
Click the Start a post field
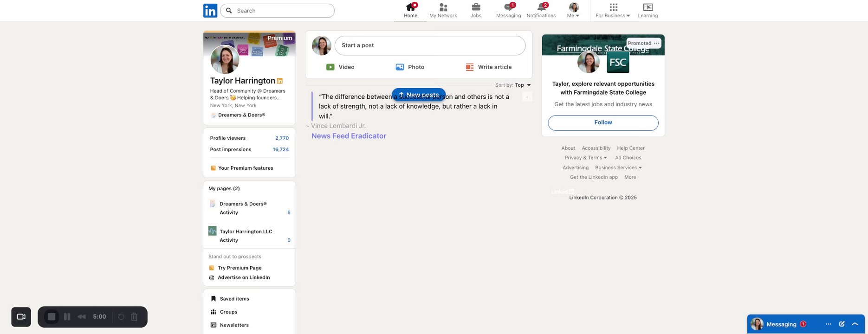click(430, 45)
